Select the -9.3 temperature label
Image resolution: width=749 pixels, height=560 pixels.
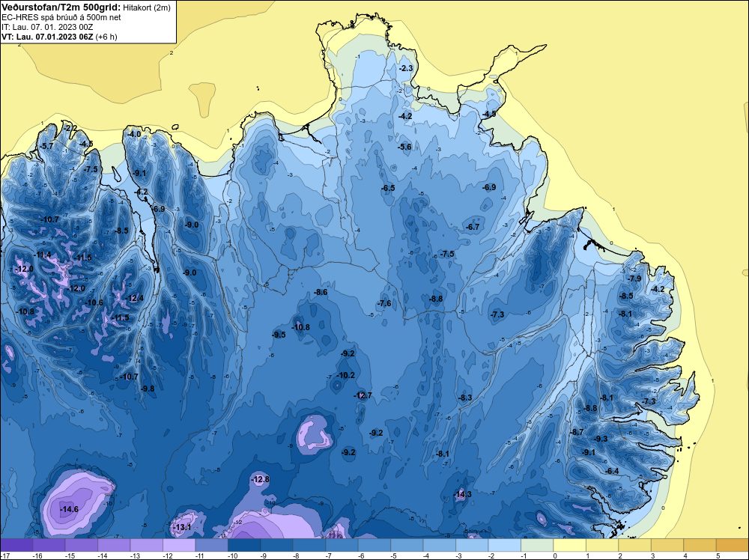[601, 439]
